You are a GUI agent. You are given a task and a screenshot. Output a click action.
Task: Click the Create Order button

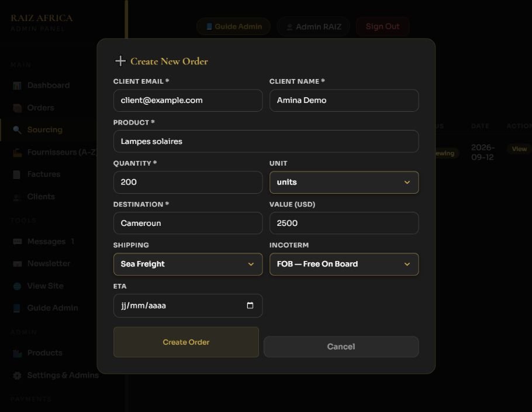(x=186, y=342)
